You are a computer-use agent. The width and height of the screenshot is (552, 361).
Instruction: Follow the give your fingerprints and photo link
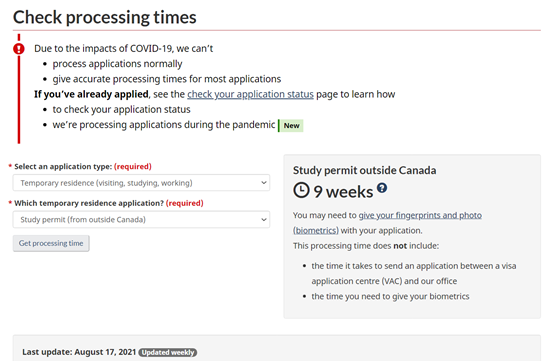pyautogui.click(x=420, y=215)
